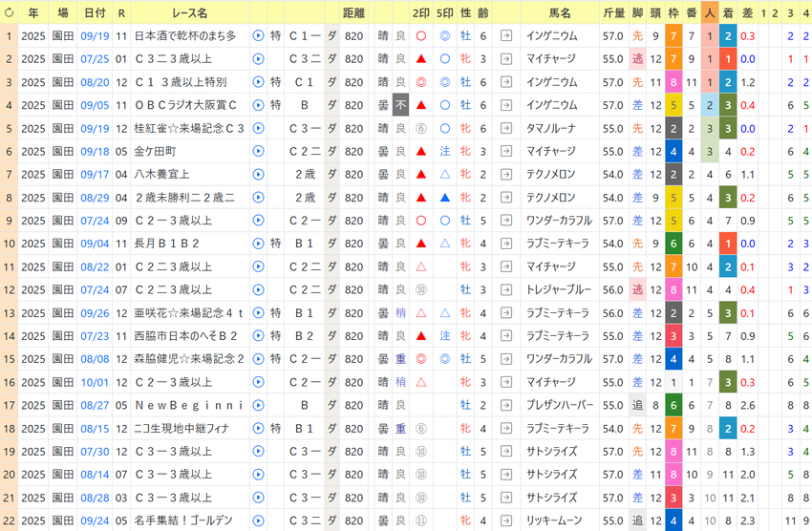
Task: Select row number 20
Action: click(x=10, y=475)
